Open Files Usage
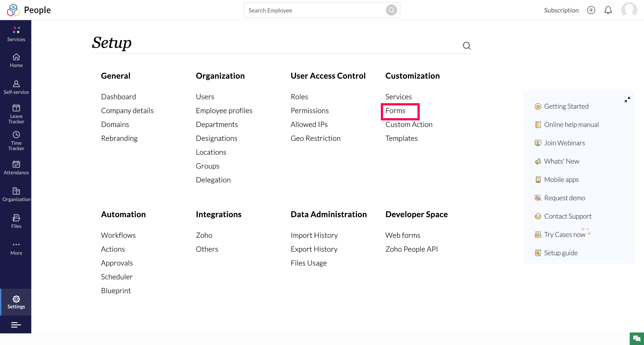Screen dimensions: 644x345 tap(309, 263)
